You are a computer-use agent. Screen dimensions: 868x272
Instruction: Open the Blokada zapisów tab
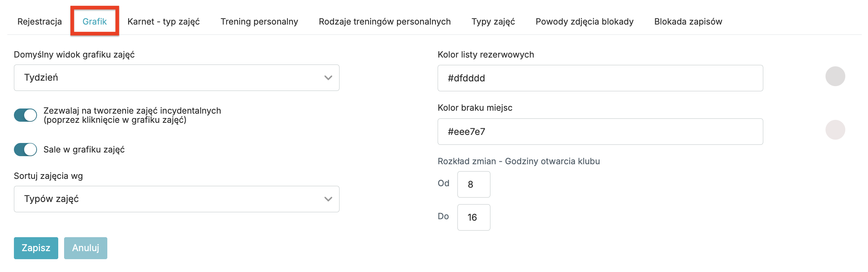688,22
